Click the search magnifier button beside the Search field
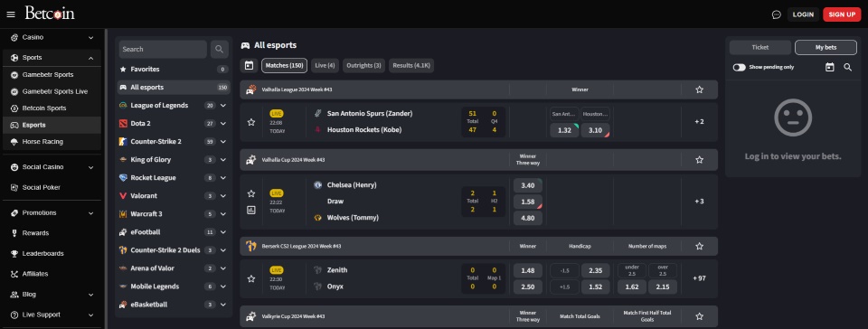Image resolution: width=868 pixels, height=329 pixels. [219, 49]
